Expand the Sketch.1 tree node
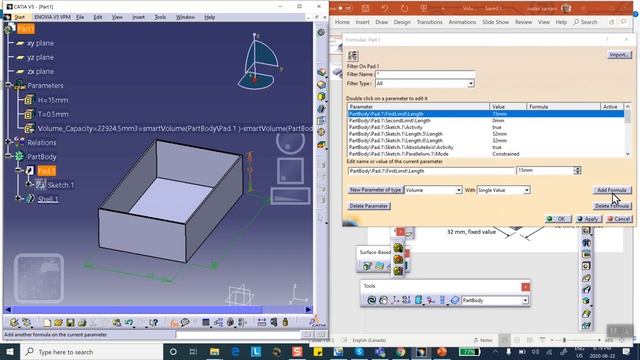 pos(29,184)
